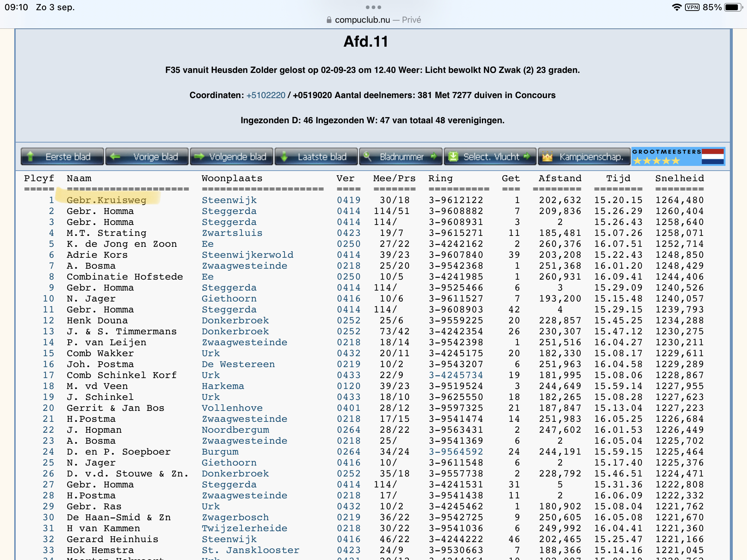Select the name Gebr.Kruisweg
The image size is (747, 560).
107,200
